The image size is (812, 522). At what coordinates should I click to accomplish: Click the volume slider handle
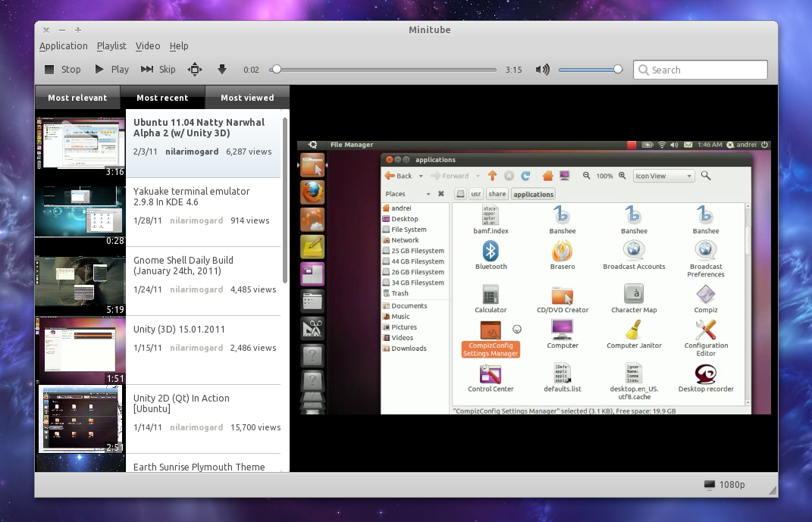tap(618, 70)
